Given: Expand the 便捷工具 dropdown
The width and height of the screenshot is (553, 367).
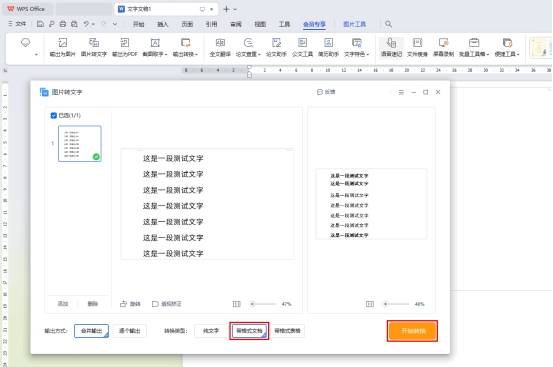Looking at the screenshot, I should (x=518, y=54).
